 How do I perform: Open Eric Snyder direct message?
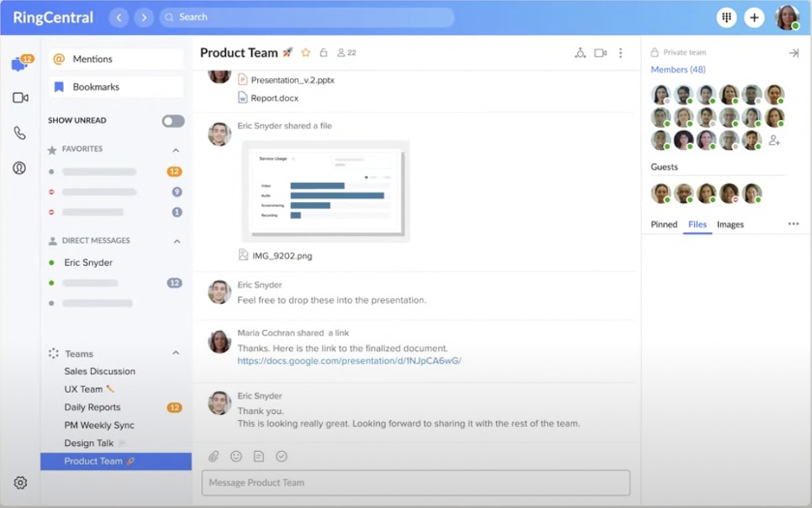(88, 263)
